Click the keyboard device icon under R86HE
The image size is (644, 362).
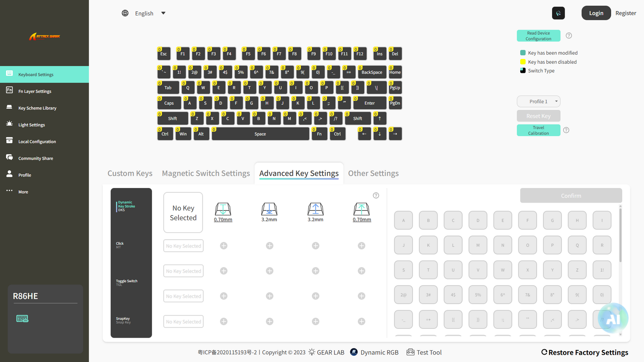point(22,318)
